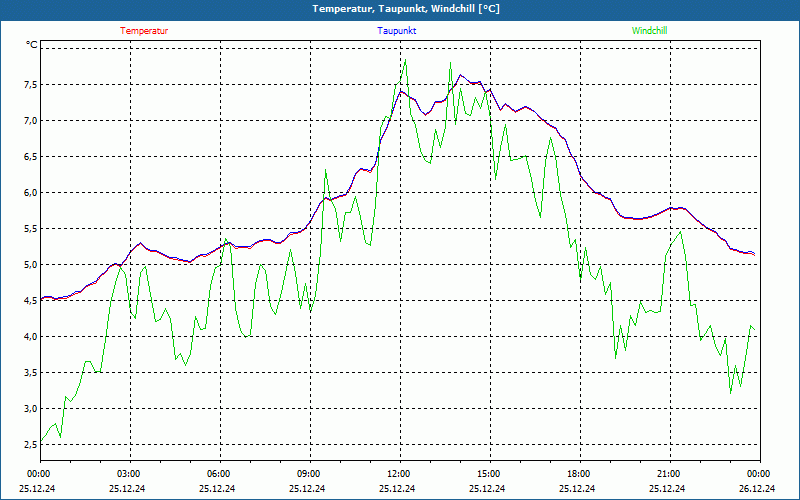Click the 03:00 time label on the x-axis
This screenshot has height=500, width=800.
[130, 473]
